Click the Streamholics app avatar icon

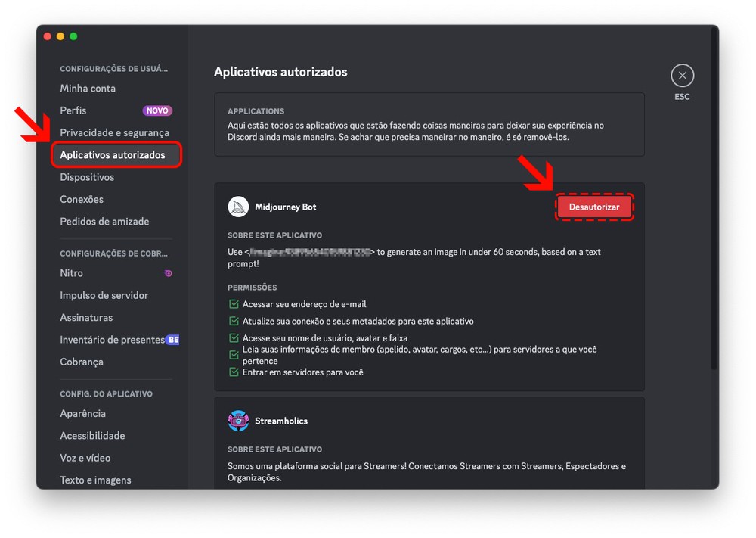tap(238, 421)
